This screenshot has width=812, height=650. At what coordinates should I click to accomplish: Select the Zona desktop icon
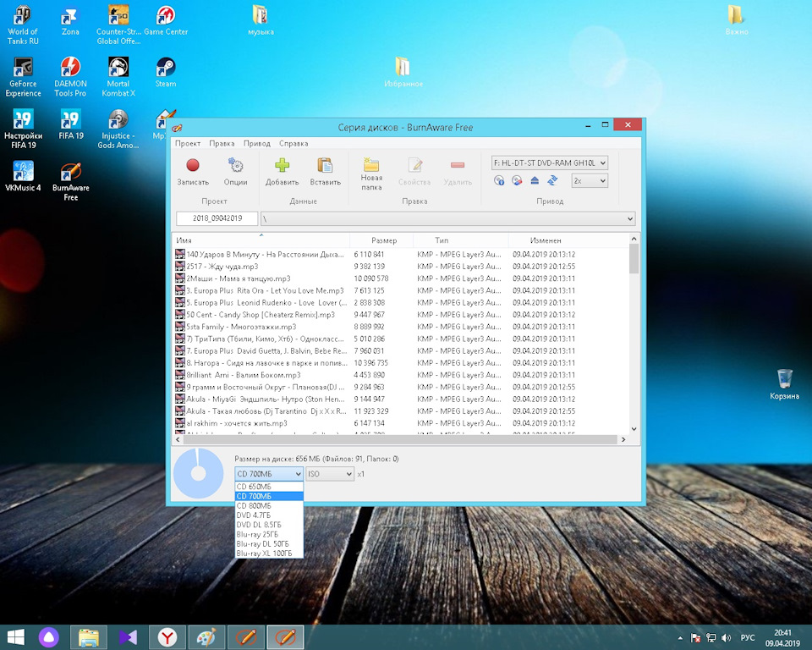click(70, 20)
